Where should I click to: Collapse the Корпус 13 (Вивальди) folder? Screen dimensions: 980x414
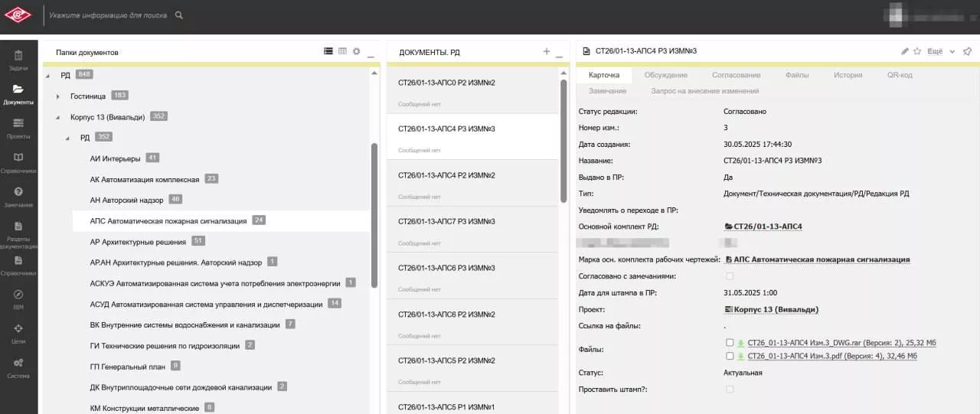[x=58, y=117]
